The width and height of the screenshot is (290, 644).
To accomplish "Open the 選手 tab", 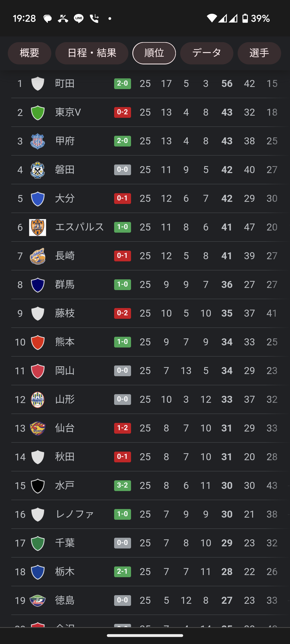I will click(x=259, y=53).
